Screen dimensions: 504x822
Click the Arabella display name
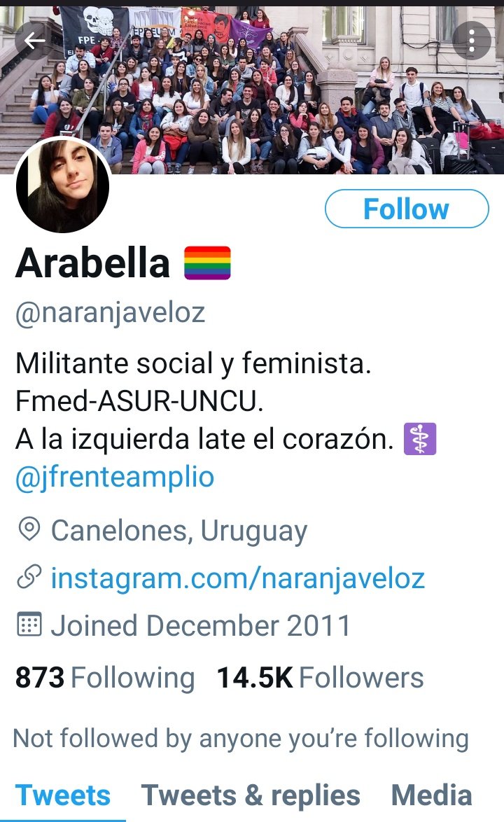point(92,263)
